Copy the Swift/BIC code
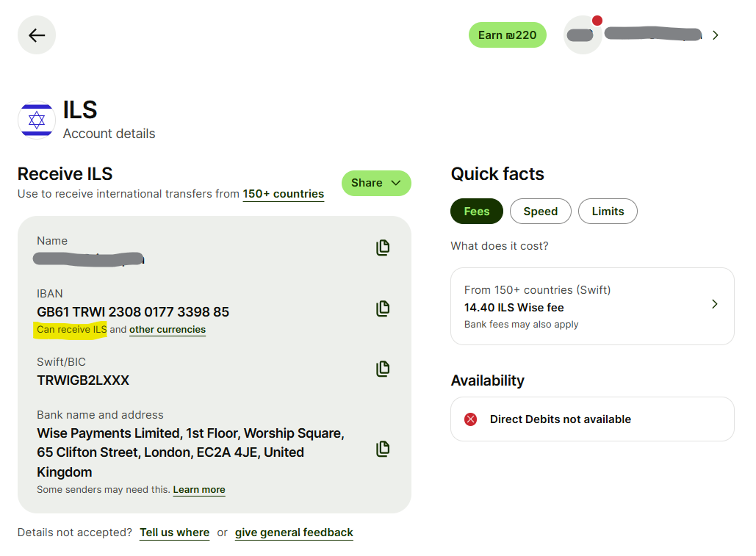756x556 pixels. (383, 369)
